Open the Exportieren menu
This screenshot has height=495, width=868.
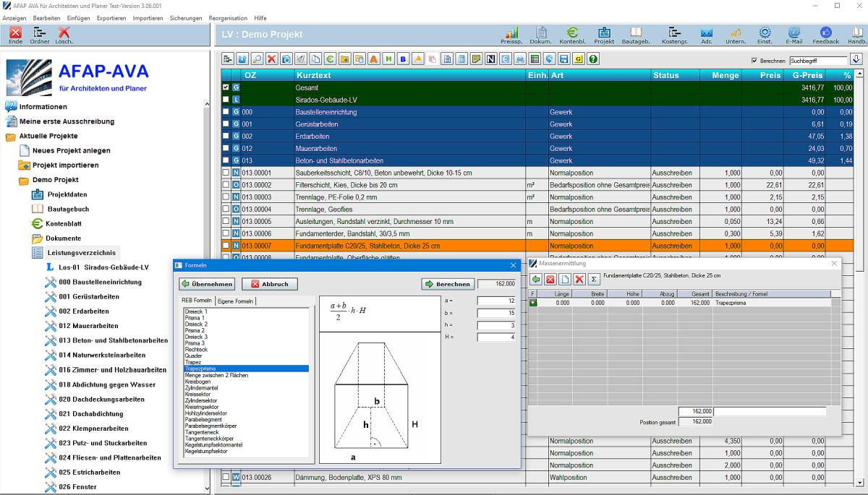click(111, 18)
